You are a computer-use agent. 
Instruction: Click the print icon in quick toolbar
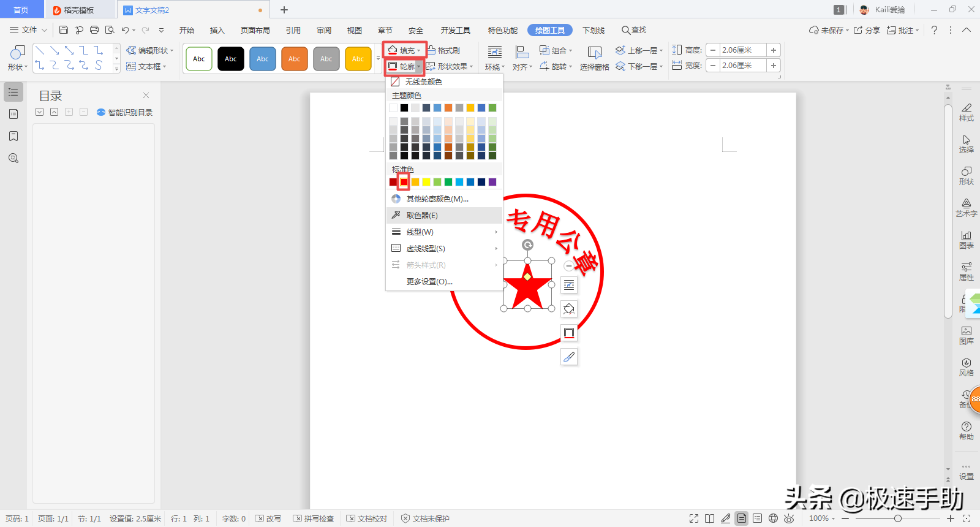[x=94, y=30]
